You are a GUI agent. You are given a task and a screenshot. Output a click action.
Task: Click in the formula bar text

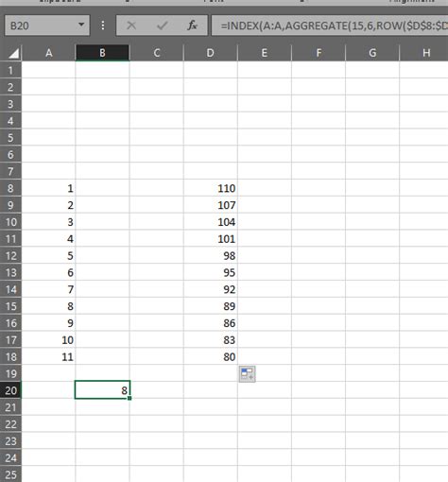pyautogui.click(x=330, y=26)
